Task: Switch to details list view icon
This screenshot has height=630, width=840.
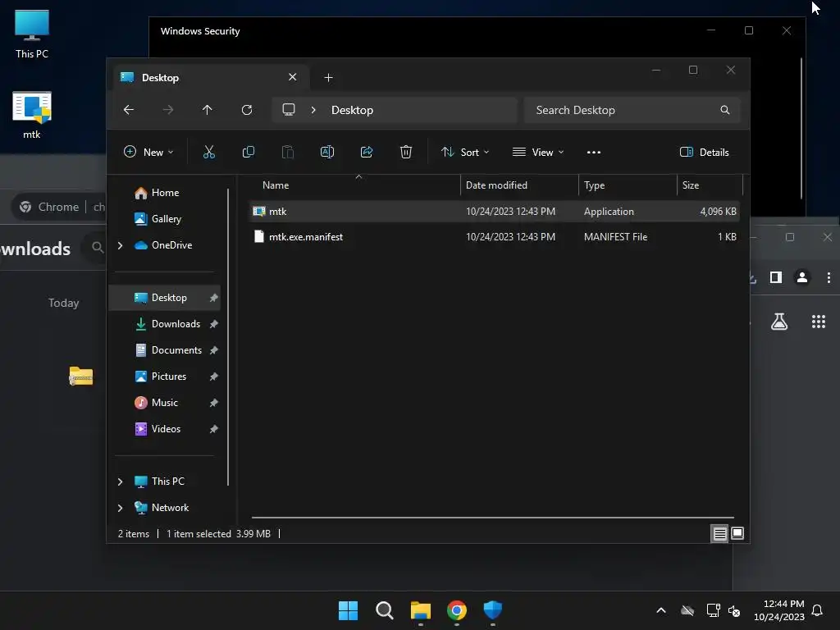Action: pos(719,533)
